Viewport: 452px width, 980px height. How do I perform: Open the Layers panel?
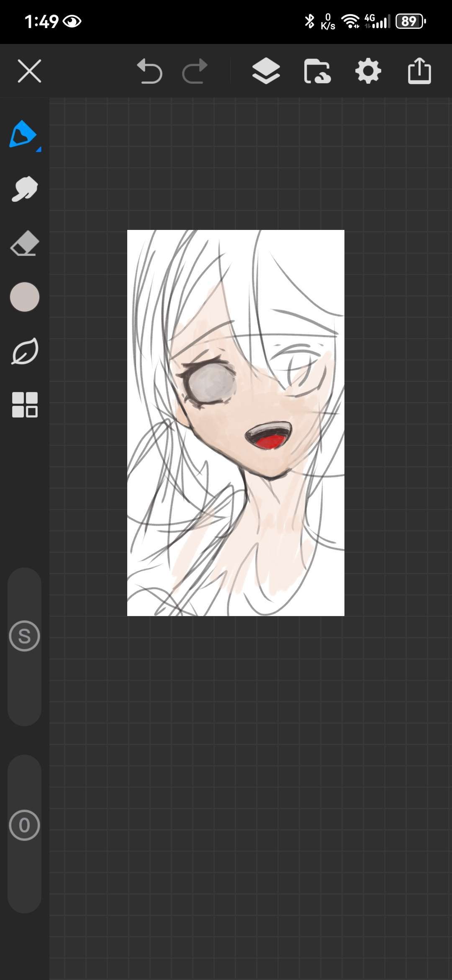pos(266,71)
